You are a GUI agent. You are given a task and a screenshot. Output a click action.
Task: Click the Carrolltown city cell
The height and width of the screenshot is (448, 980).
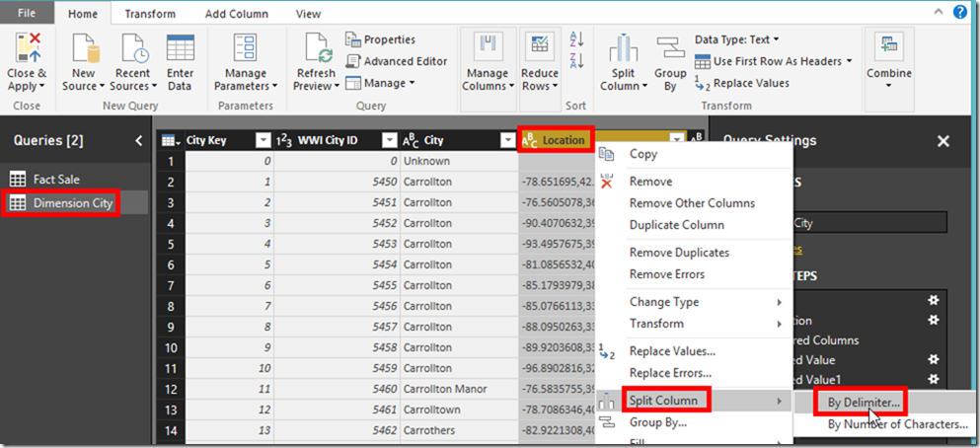(459, 410)
